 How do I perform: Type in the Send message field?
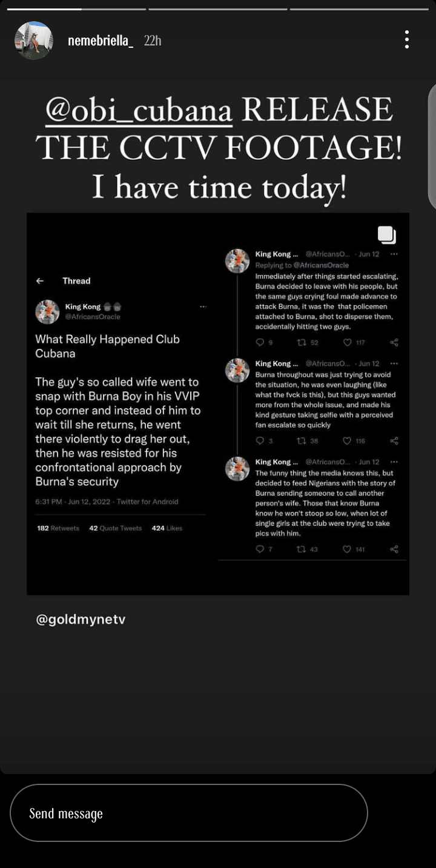pos(188,813)
